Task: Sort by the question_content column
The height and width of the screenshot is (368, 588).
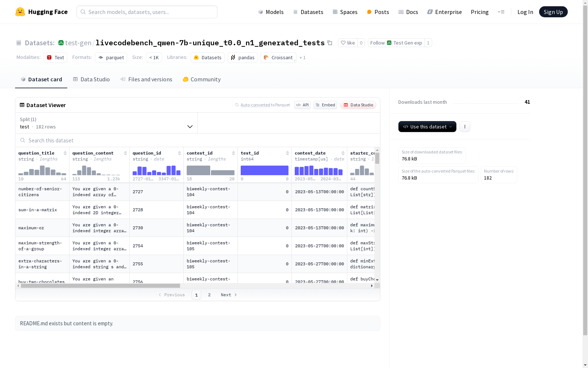Action: [x=125, y=153]
